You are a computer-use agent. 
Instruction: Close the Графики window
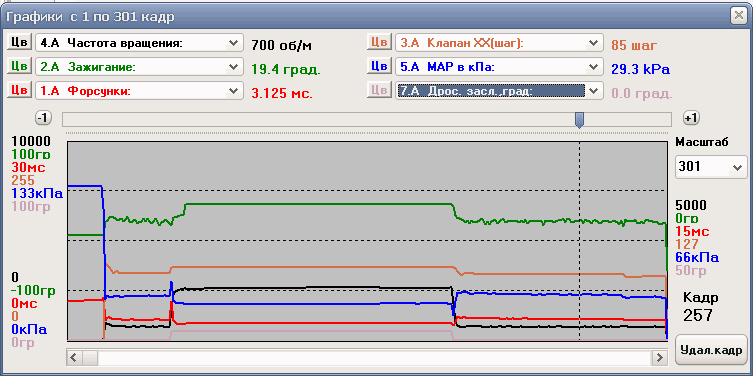tap(737, 15)
